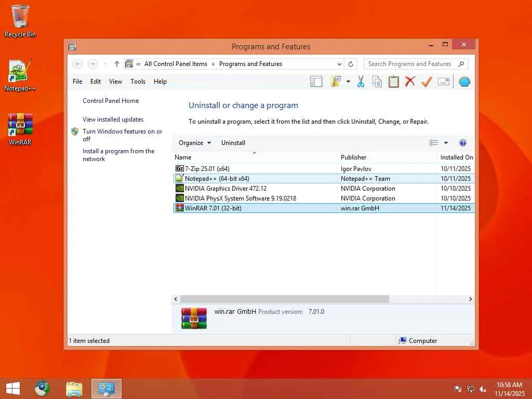Click the window title bar system icon
Screen dimensions: 532x399
click(x=72, y=46)
